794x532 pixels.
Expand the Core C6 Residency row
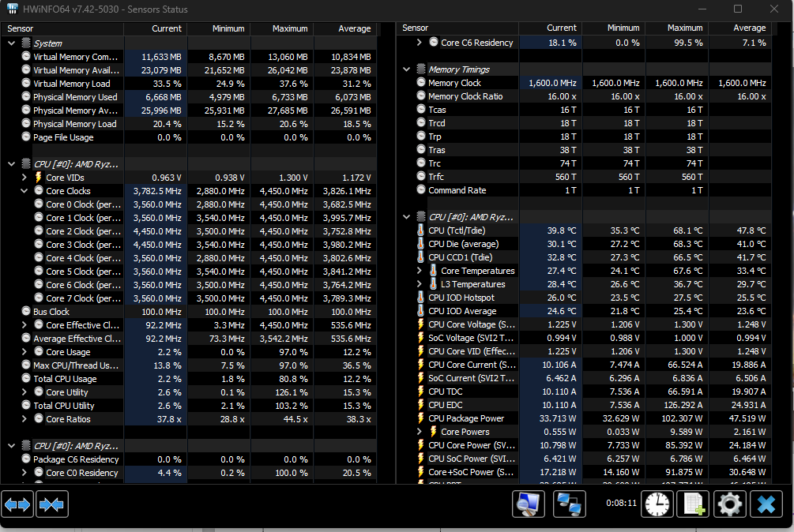tap(419, 43)
